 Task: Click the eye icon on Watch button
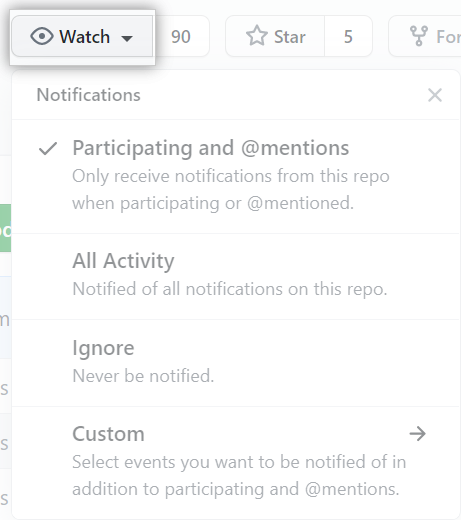click(x=42, y=36)
